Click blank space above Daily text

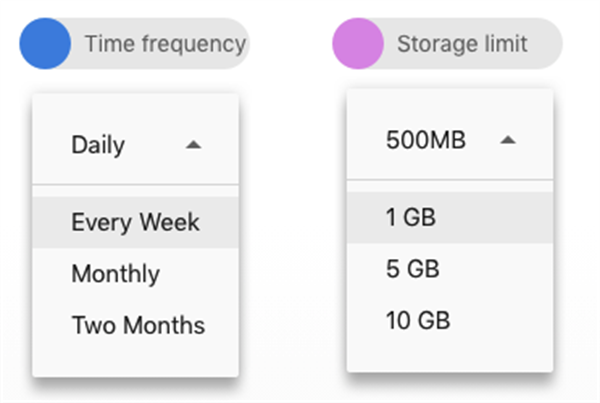coord(135,113)
